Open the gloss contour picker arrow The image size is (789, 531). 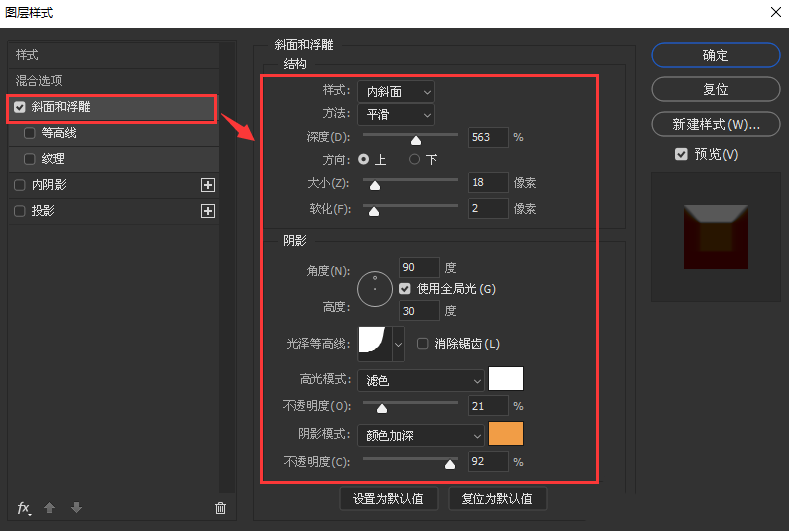[398, 344]
